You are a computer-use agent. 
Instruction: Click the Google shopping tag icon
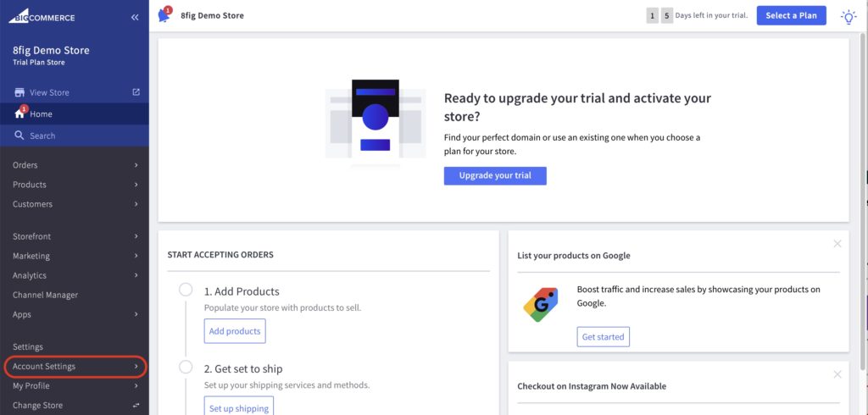(x=541, y=304)
